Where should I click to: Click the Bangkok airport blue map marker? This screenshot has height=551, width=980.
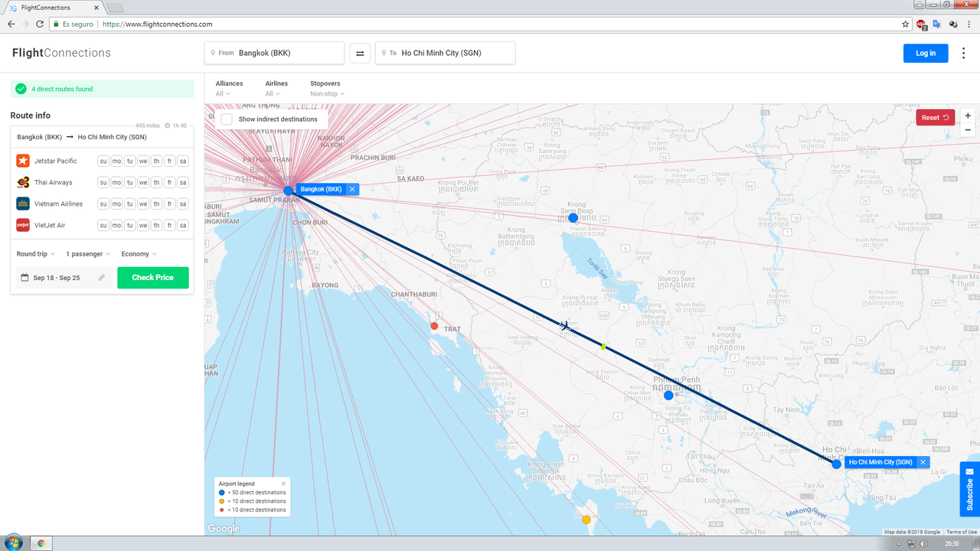[x=288, y=191]
